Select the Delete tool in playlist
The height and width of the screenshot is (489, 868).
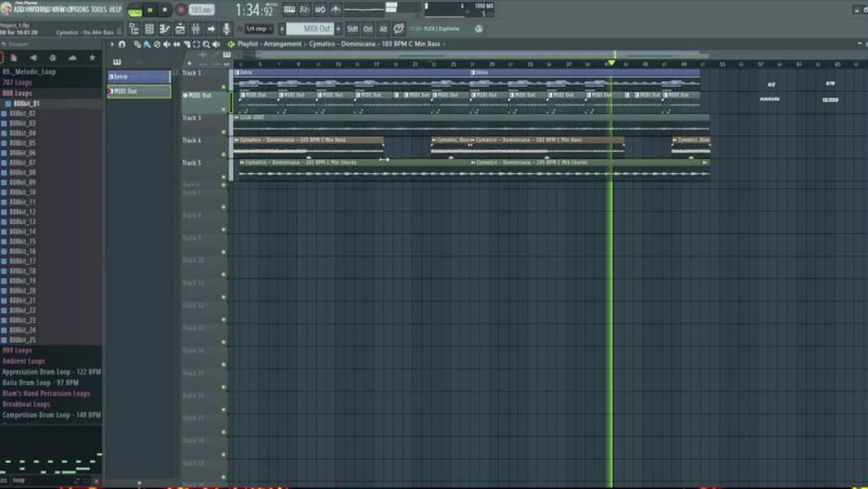click(x=157, y=44)
